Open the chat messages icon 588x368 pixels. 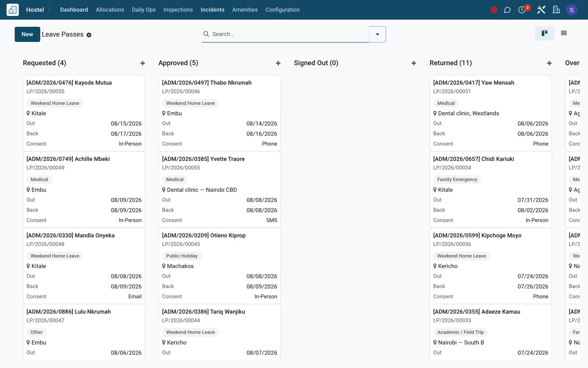[507, 10]
